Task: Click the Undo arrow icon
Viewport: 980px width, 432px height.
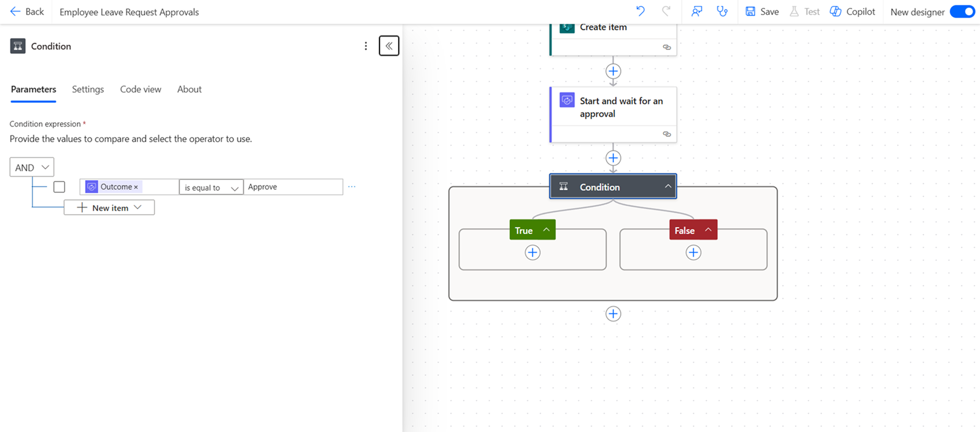Action: (x=640, y=11)
